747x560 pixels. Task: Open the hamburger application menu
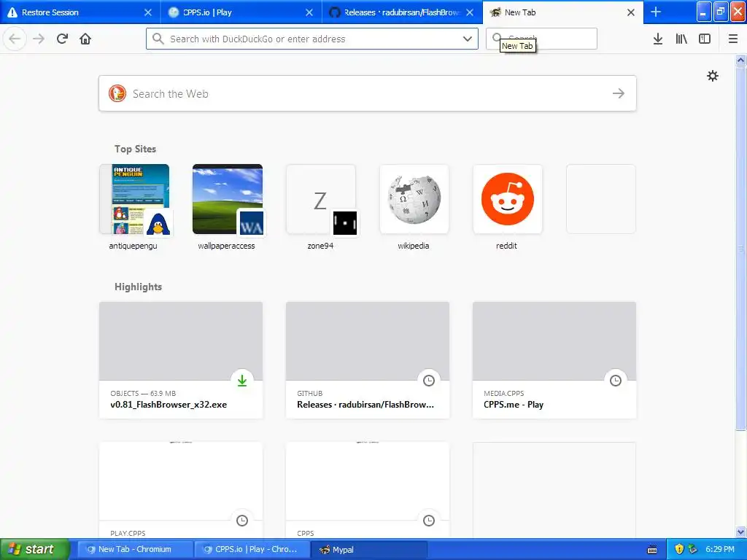733,39
